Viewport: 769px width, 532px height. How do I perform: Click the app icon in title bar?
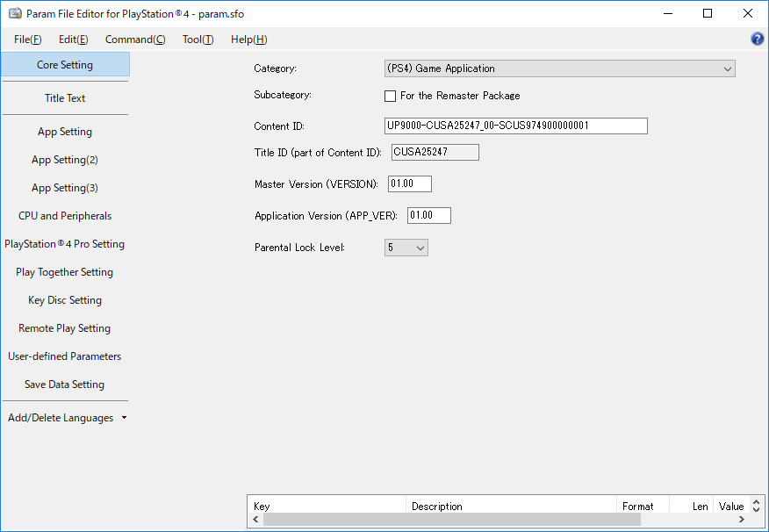[x=15, y=13]
